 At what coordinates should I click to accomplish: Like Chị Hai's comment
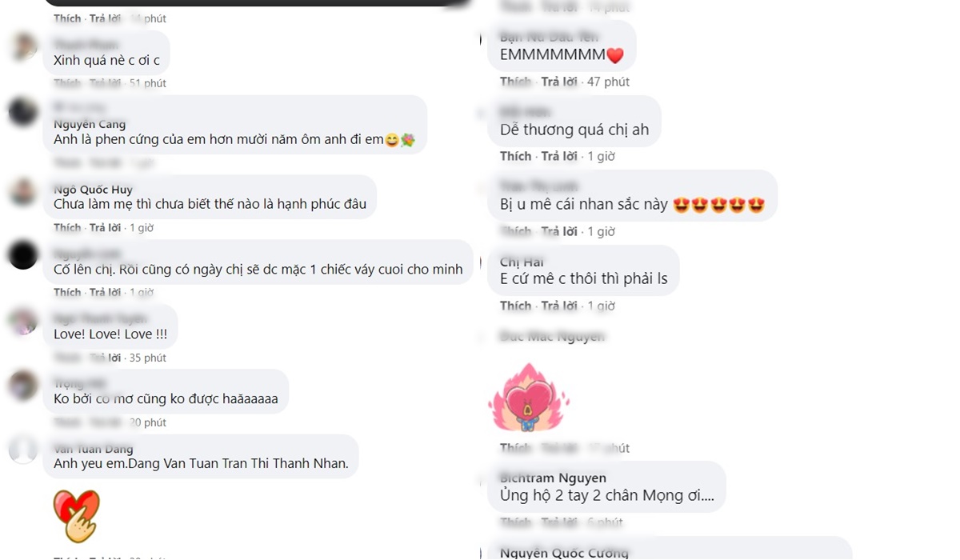[x=515, y=306]
